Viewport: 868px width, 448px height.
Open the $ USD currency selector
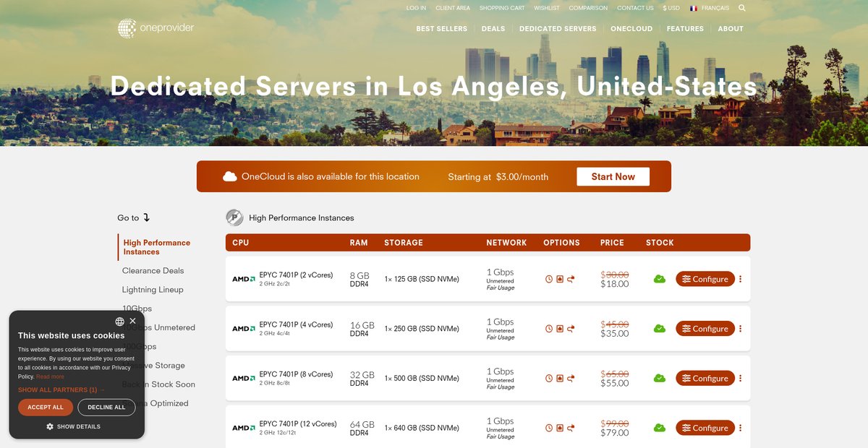(x=671, y=8)
